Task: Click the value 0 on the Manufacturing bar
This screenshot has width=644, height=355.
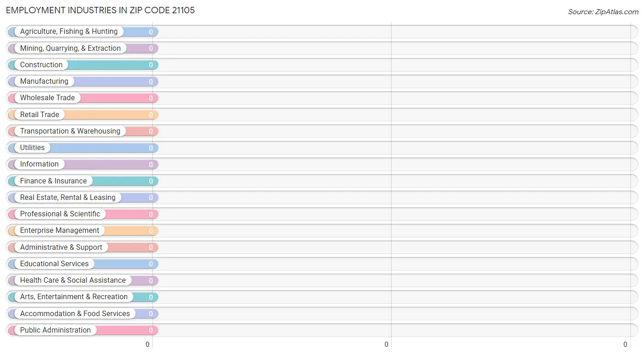Action: [151, 81]
